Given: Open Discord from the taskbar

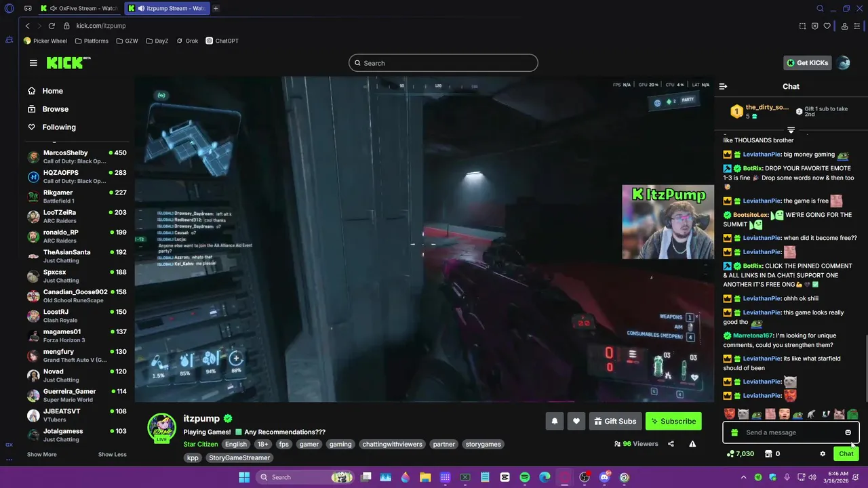Looking at the screenshot, I should tap(604, 477).
